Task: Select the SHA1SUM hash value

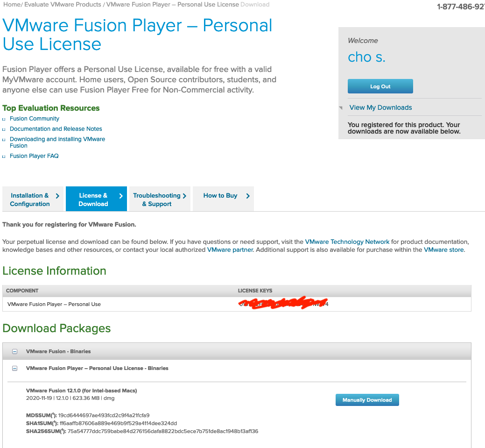Action: tap(118, 424)
